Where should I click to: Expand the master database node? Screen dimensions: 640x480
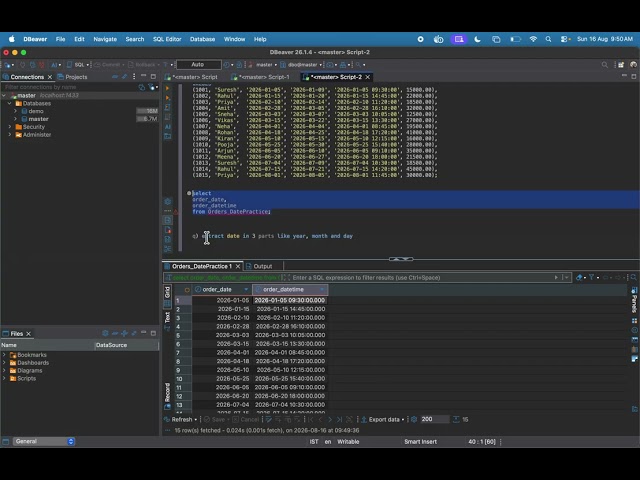pyautogui.click(x=16, y=119)
